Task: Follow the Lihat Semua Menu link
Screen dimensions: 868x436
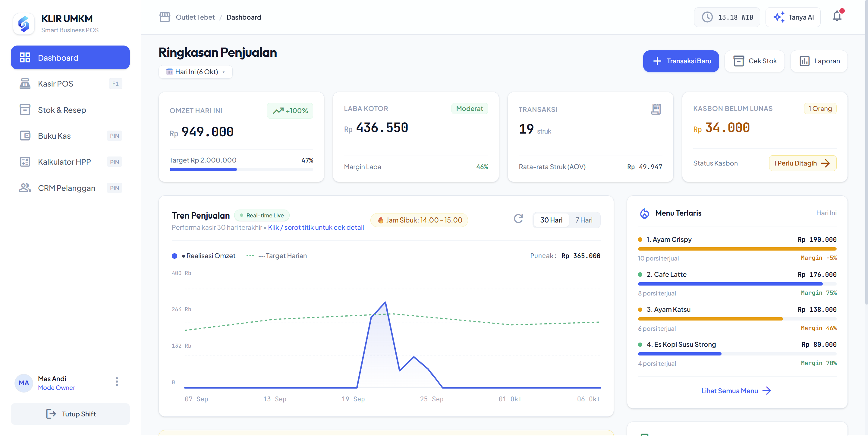Action: [x=736, y=391]
